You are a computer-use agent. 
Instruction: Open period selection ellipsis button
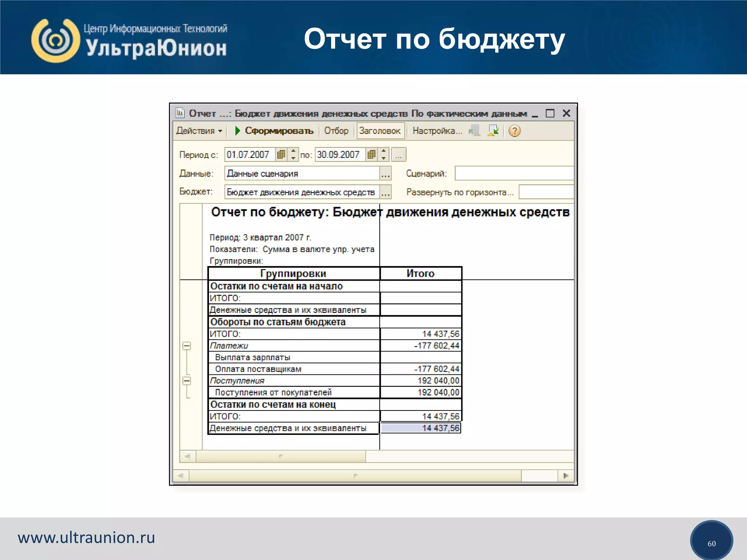[399, 155]
